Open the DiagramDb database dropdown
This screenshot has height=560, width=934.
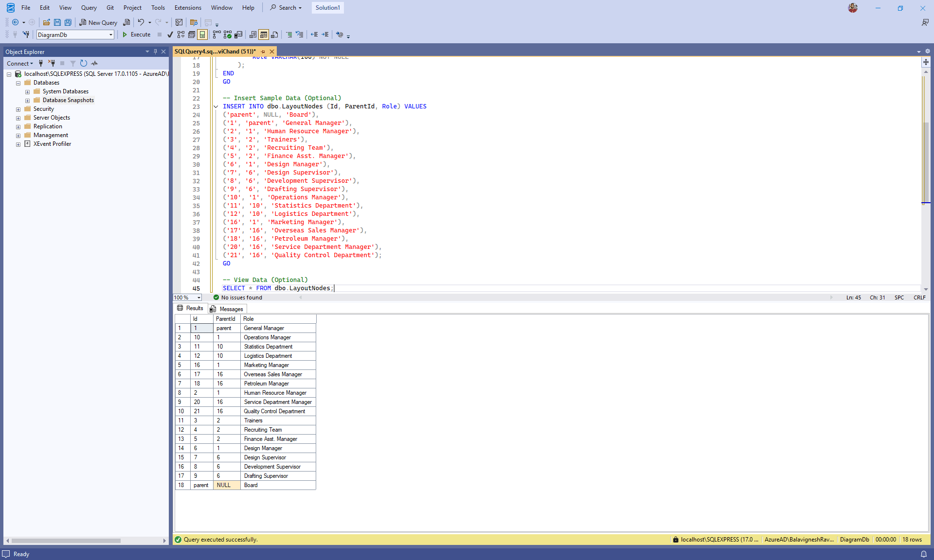[111, 35]
